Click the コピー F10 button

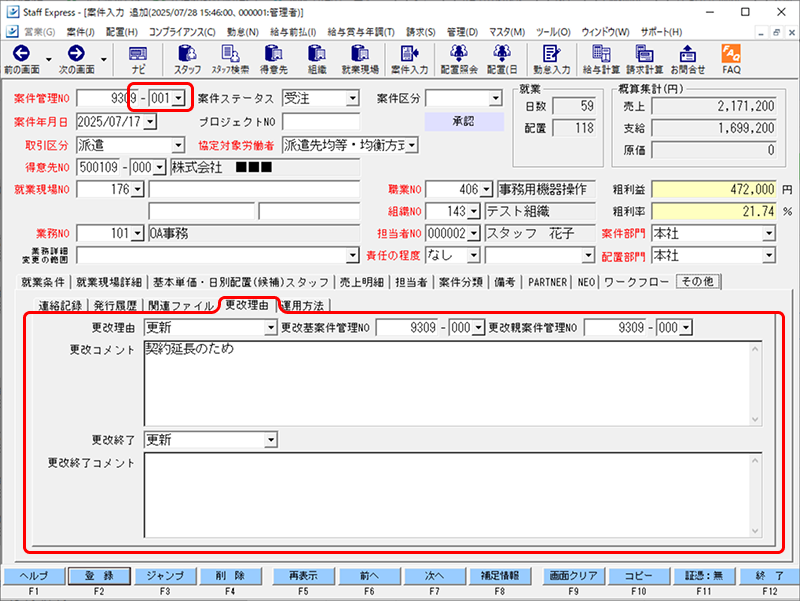[x=639, y=576]
